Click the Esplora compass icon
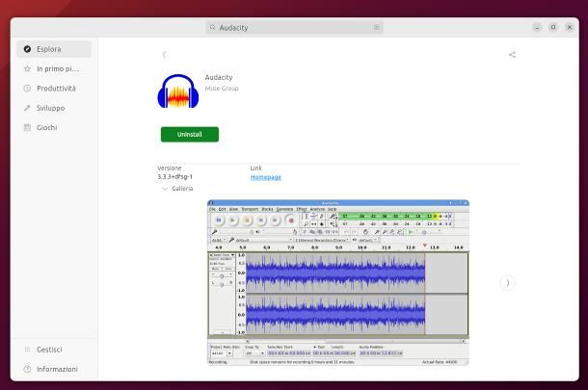Viewport: 588px width, 390px height. pos(27,49)
